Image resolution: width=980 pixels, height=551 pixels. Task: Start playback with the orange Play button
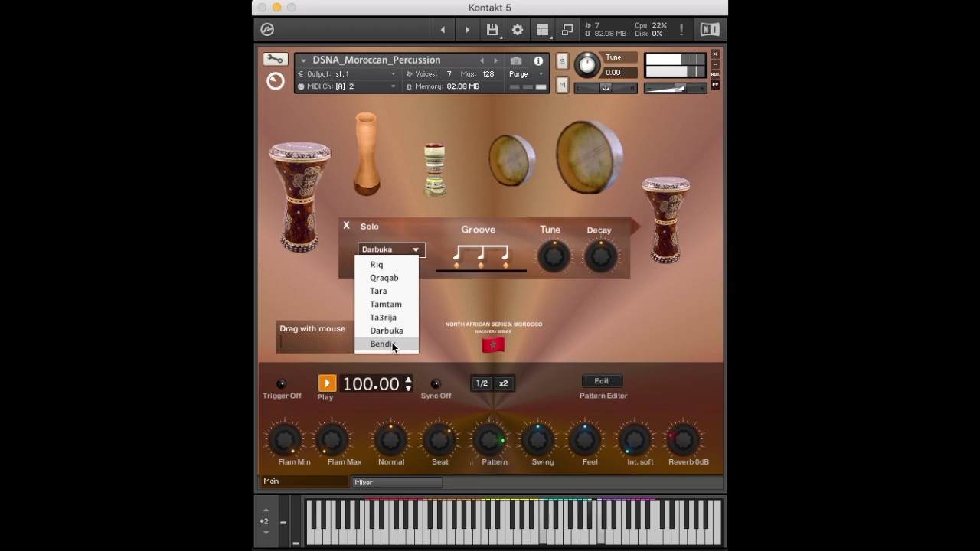tap(327, 383)
